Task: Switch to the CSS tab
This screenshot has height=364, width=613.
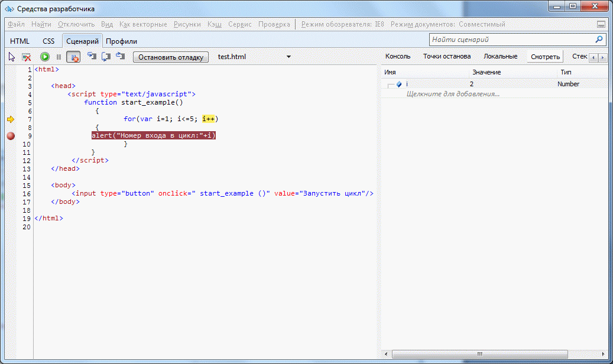Action: pos(48,41)
